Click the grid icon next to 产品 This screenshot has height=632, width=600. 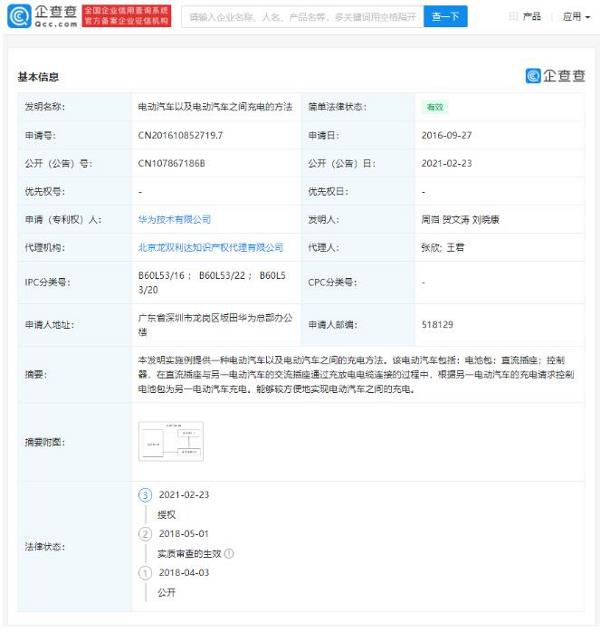coord(514,17)
